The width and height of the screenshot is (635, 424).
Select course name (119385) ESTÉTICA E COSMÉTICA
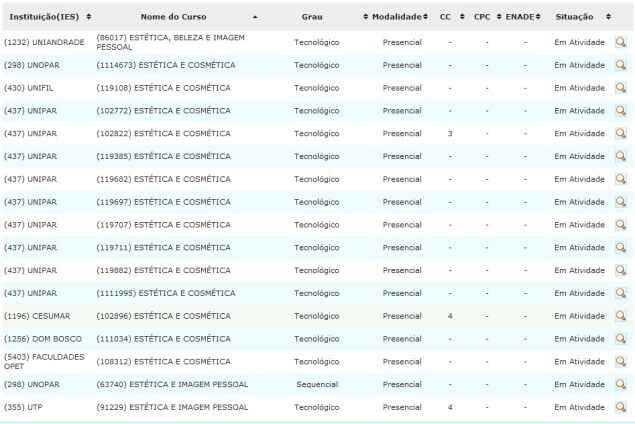(x=163, y=156)
